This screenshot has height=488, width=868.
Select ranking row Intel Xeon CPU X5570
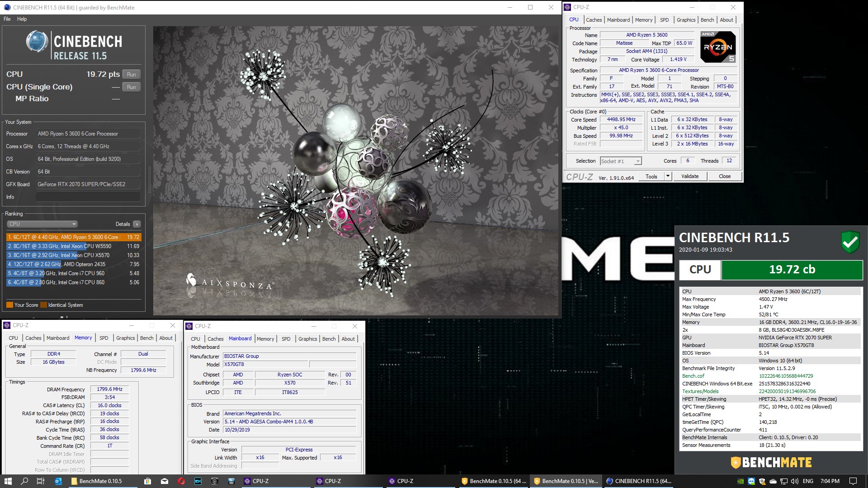pyautogui.click(x=74, y=255)
